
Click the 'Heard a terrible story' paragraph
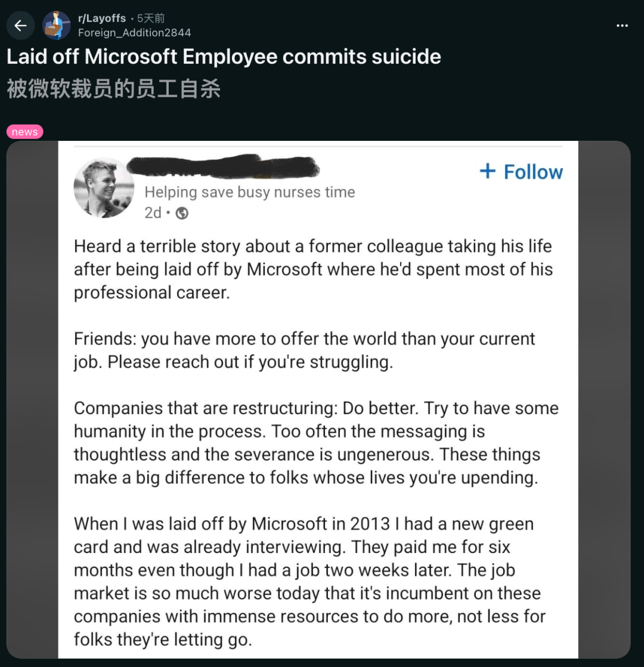(x=312, y=269)
